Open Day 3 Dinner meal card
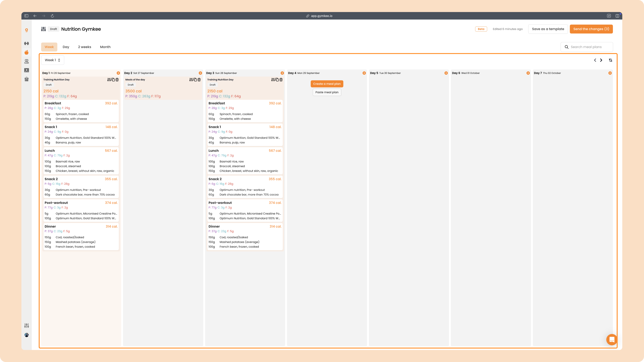 tap(245, 236)
